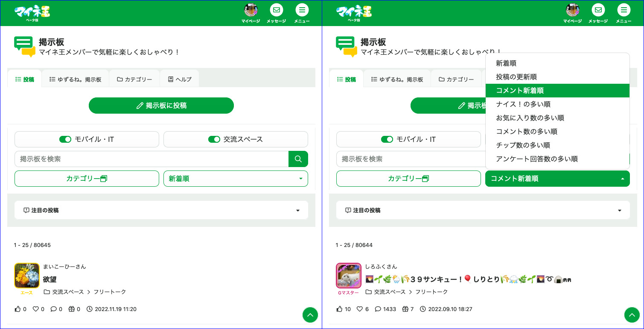Switch to 投稿 tab in right window
This screenshot has height=329, width=644.
346,79
